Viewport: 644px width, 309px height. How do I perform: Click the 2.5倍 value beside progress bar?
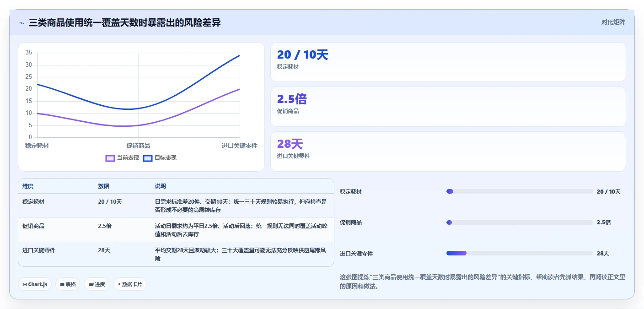pos(604,222)
